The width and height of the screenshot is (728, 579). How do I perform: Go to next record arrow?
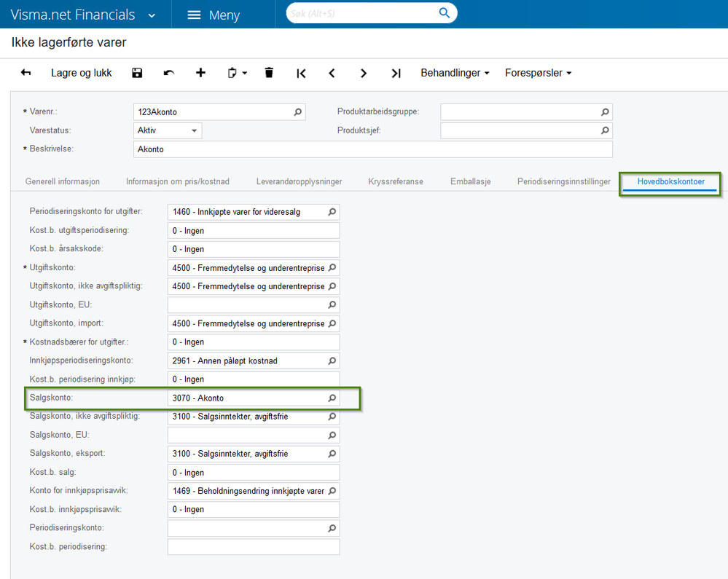tap(364, 73)
